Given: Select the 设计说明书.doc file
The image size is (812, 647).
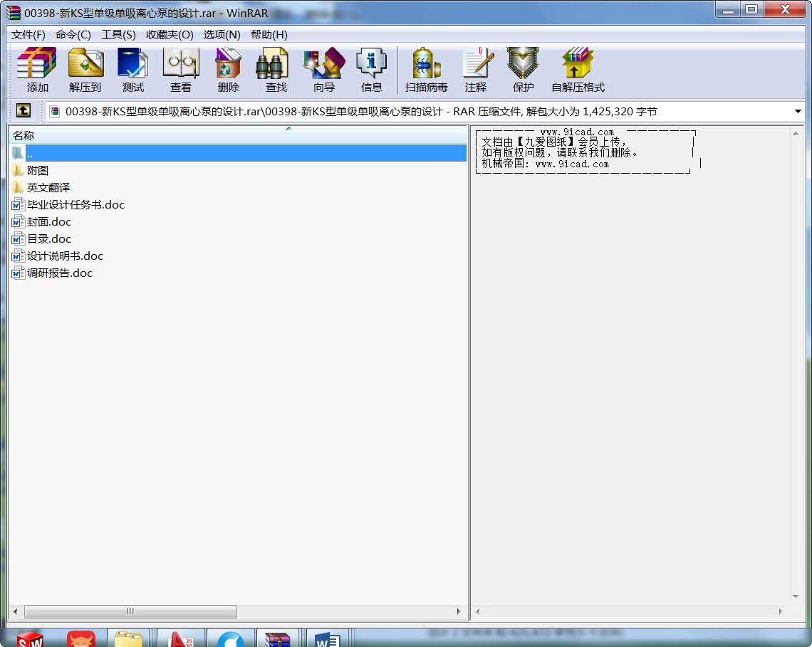Looking at the screenshot, I should click(65, 256).
